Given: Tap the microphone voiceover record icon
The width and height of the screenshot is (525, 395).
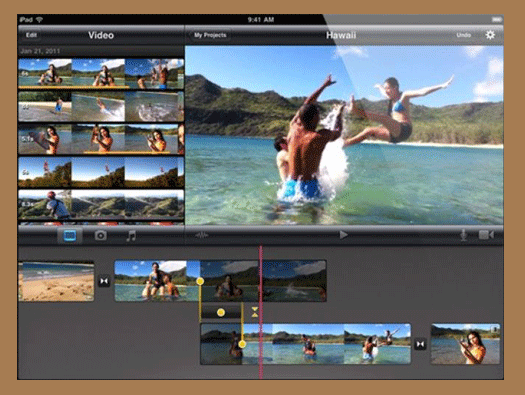Looking at the screenshot, I should pyautogui.click(x=463, y=235).
